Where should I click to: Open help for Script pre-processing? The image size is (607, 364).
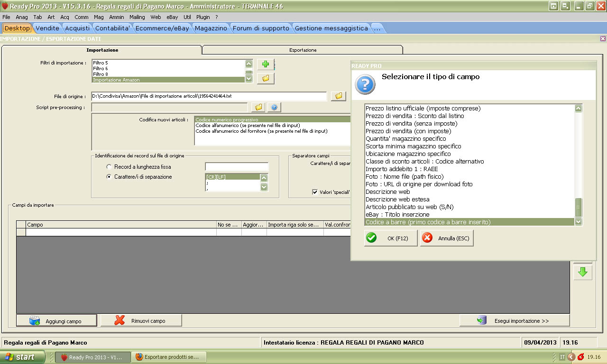[x=275, y=107]
